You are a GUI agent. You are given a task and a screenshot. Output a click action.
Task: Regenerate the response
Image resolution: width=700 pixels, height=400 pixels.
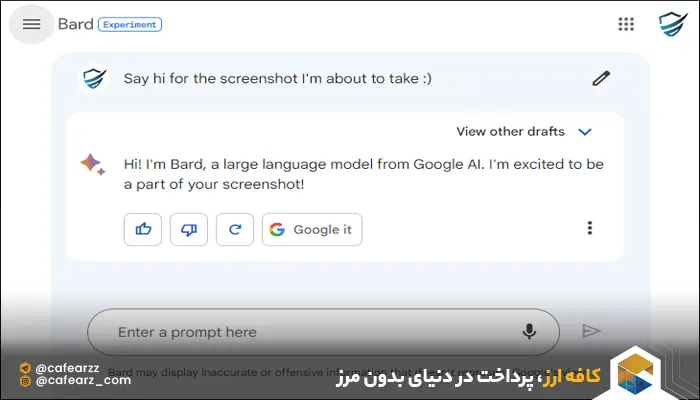pos(235,229)
